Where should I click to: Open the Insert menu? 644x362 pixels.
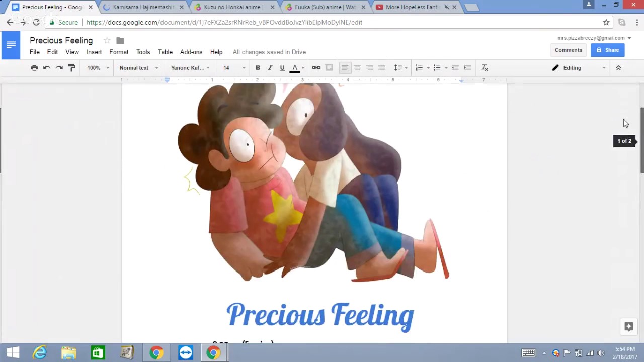click(x=94, y=52)
